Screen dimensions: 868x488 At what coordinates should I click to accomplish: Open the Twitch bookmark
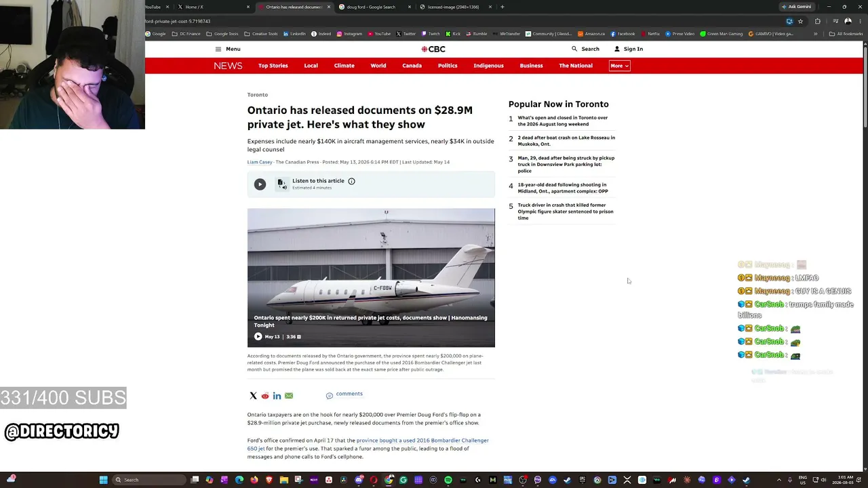(x=431, y=34)
